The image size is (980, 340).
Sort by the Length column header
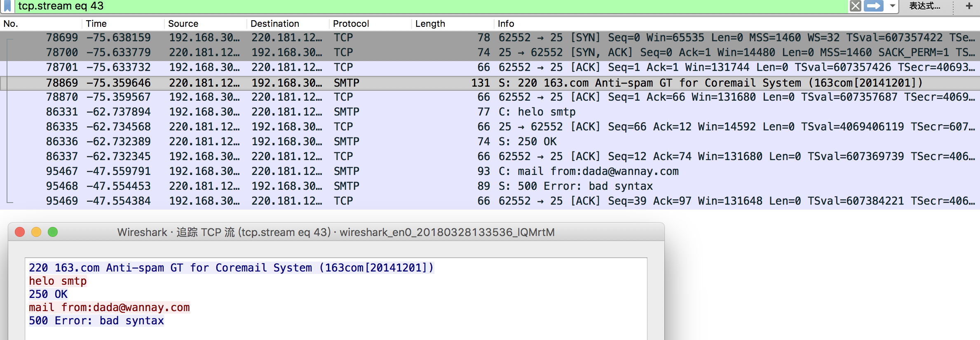(453, 24)
